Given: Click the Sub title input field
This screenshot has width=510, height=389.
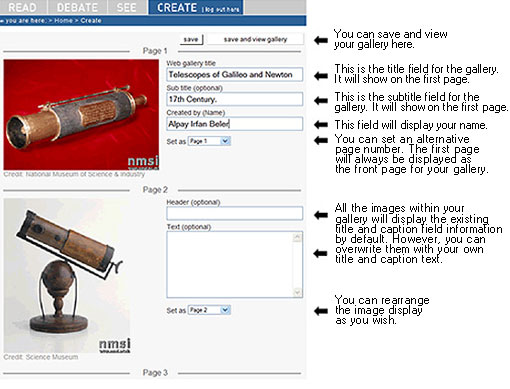Looking at the screenshot, I should (235, 99).
